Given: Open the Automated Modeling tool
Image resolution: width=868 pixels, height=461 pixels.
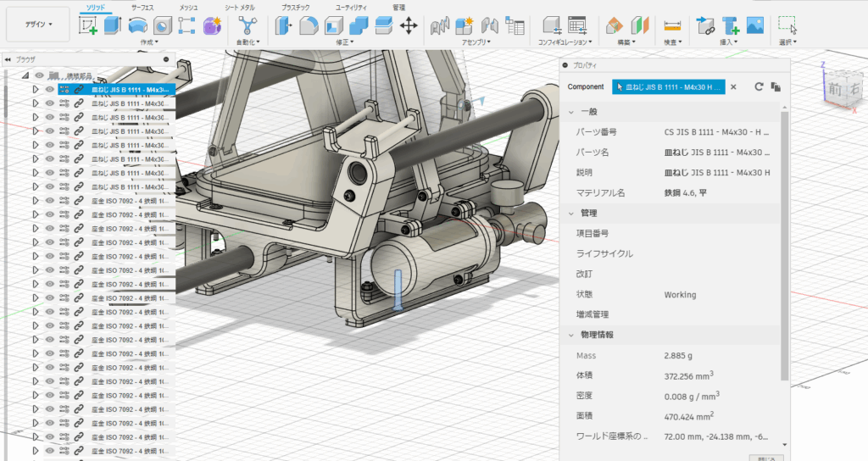Looking at the screenshot, I should point(248,25).
